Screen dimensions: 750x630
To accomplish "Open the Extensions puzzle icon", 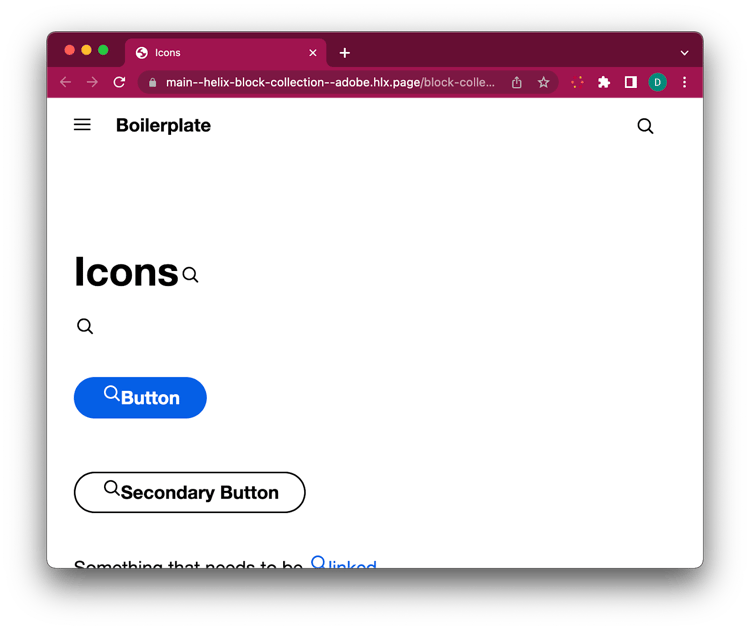I will coord(604,83).
